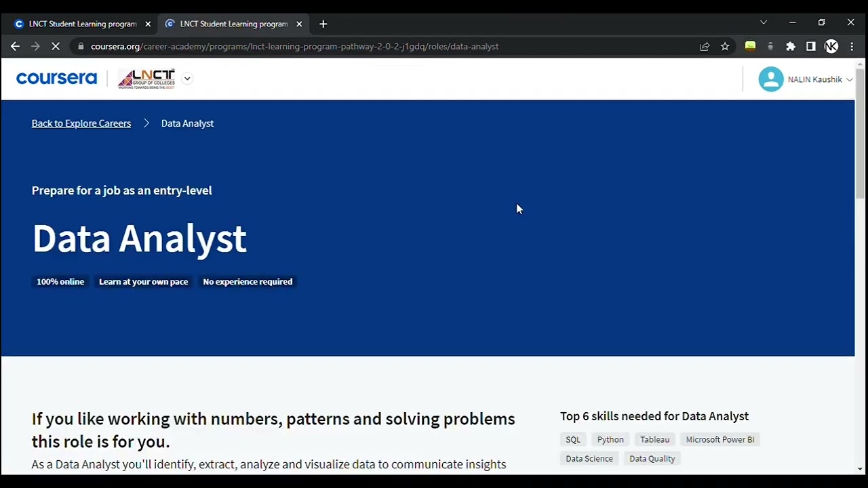868x488 pixels.
Task: Minimize the browser window
Action: 792,23
